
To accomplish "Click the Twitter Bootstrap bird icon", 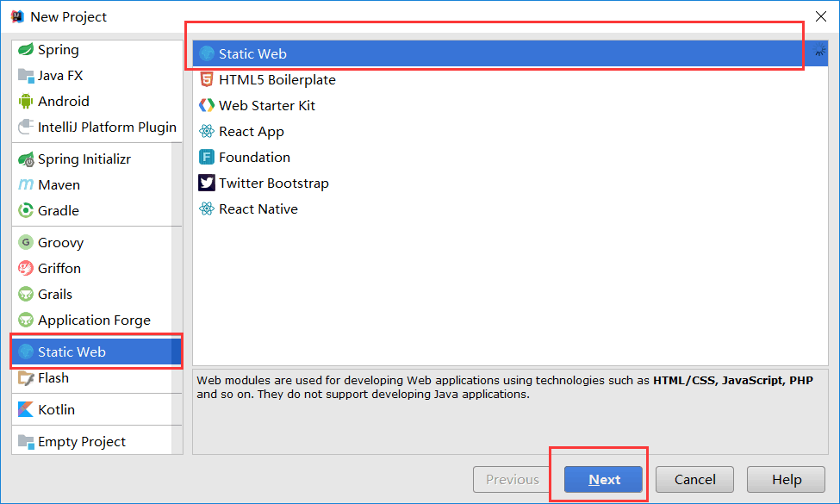I will point(207,183).
